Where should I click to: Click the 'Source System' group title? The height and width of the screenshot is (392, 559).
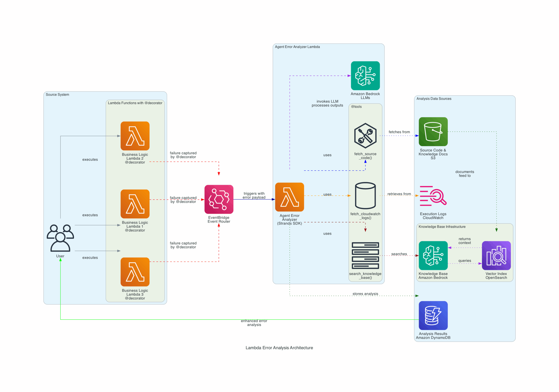57,95
